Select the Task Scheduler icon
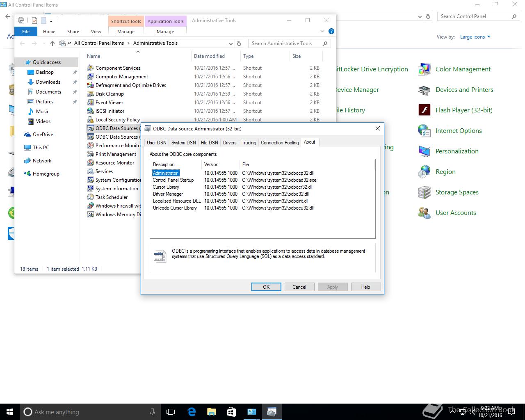The height and width of the screenshot is (420, 525). point(91,197)
